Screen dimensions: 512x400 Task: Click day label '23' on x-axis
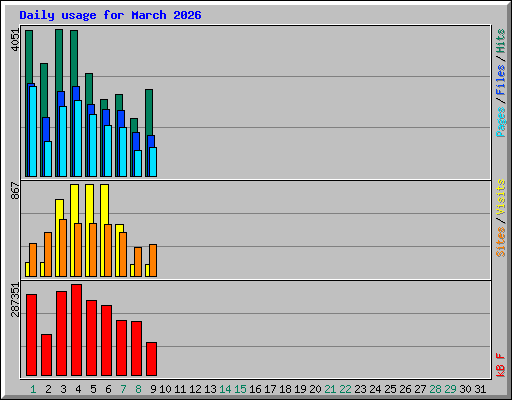click(360, 389)
